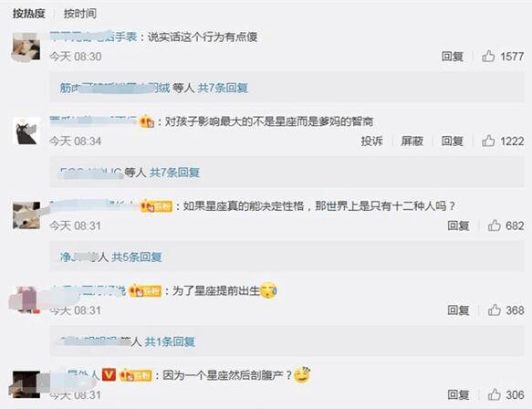
Task: Open avatar of the first commenter
Action: point(26,47)
